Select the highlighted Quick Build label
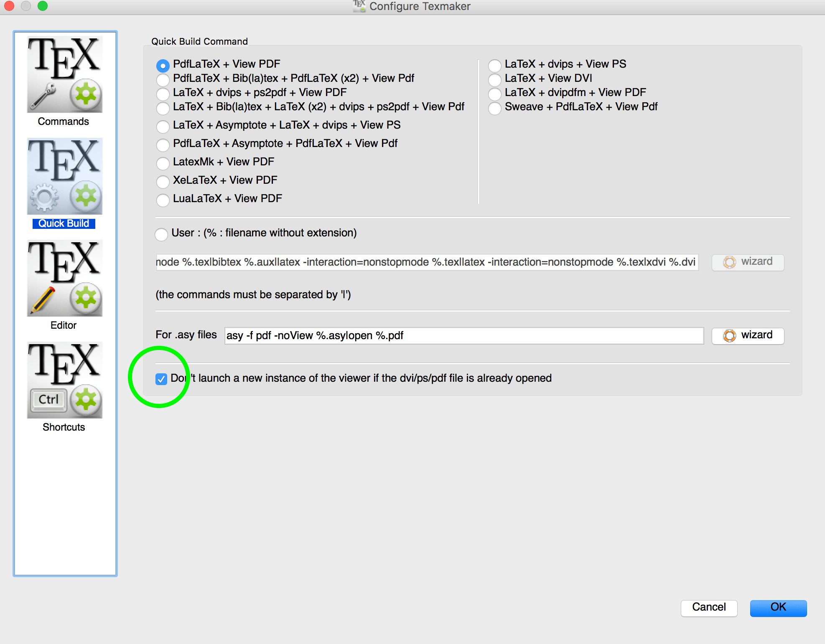Screen dimensions: 825x644 (x=64, y=223)
